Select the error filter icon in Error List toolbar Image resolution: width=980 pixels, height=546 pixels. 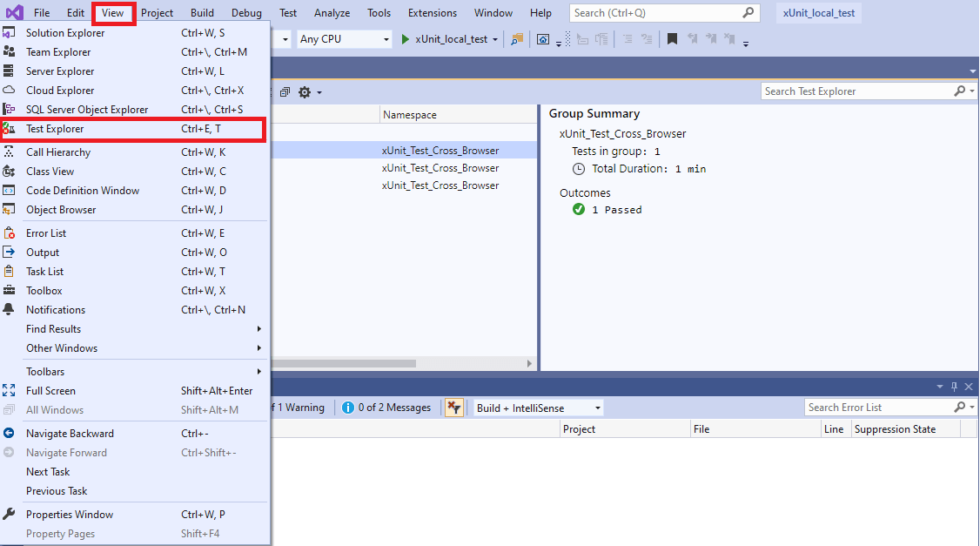coord(454,407)
